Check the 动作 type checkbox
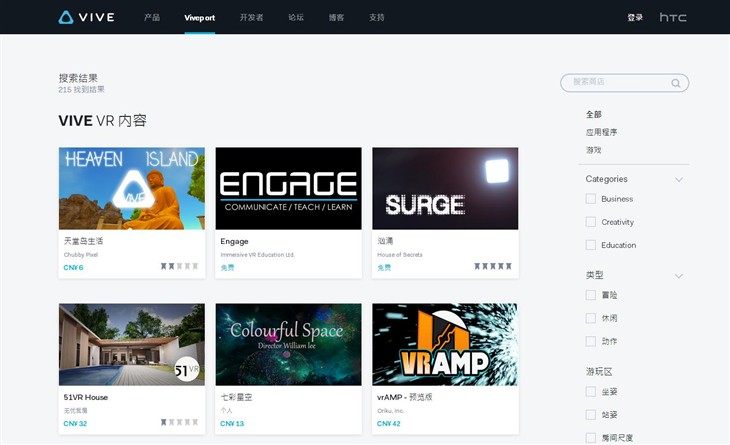The image size is (730, 445). pos(591,341)
